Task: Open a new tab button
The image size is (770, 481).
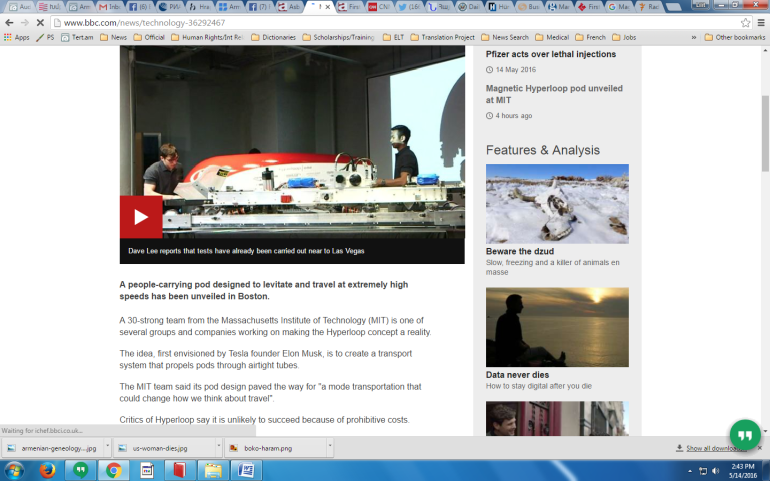Action: (673, 7)
